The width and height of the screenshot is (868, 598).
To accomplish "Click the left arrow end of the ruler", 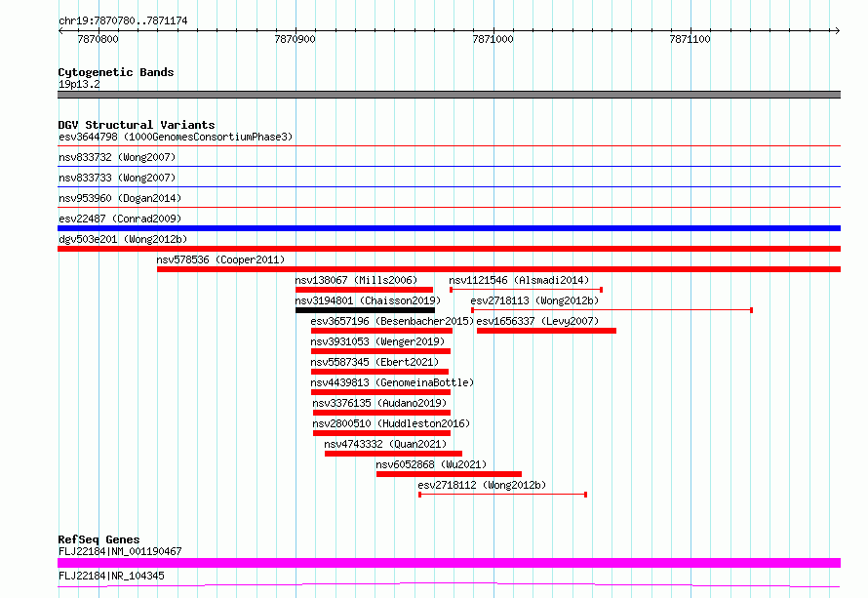I will 60,30.
